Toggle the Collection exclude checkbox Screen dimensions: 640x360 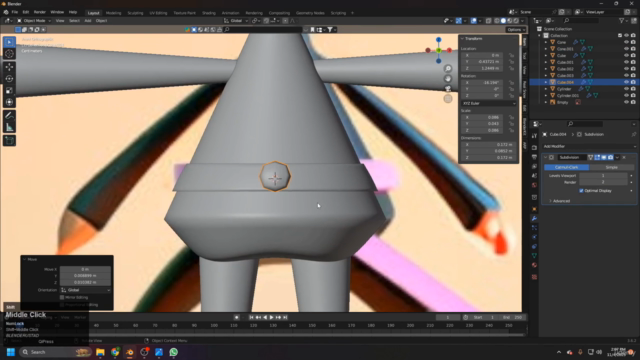[620, 36]
